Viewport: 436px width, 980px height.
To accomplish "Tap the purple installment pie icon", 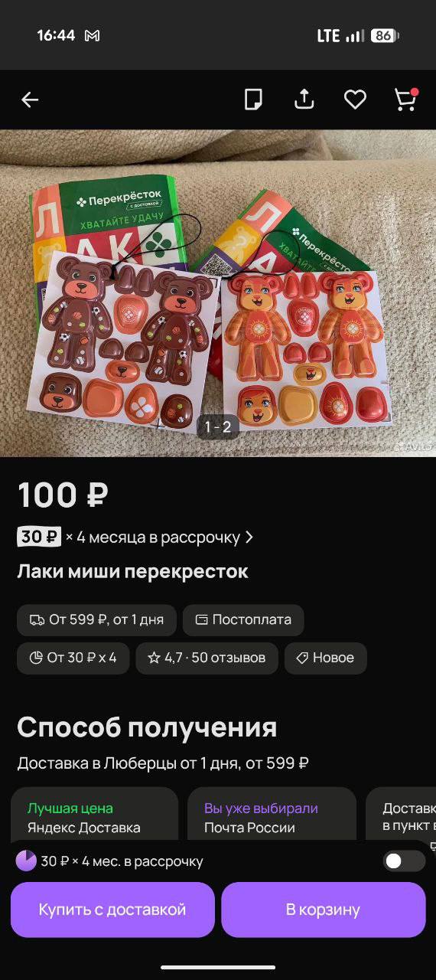I will point(26,861).
